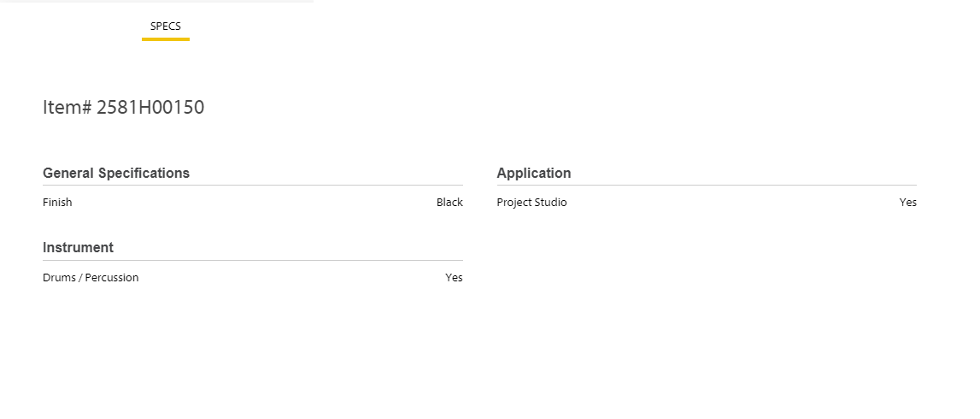The image size is (980, 419).
Task: Click the Yes value for Project Studio
Action: pos(907,203)
